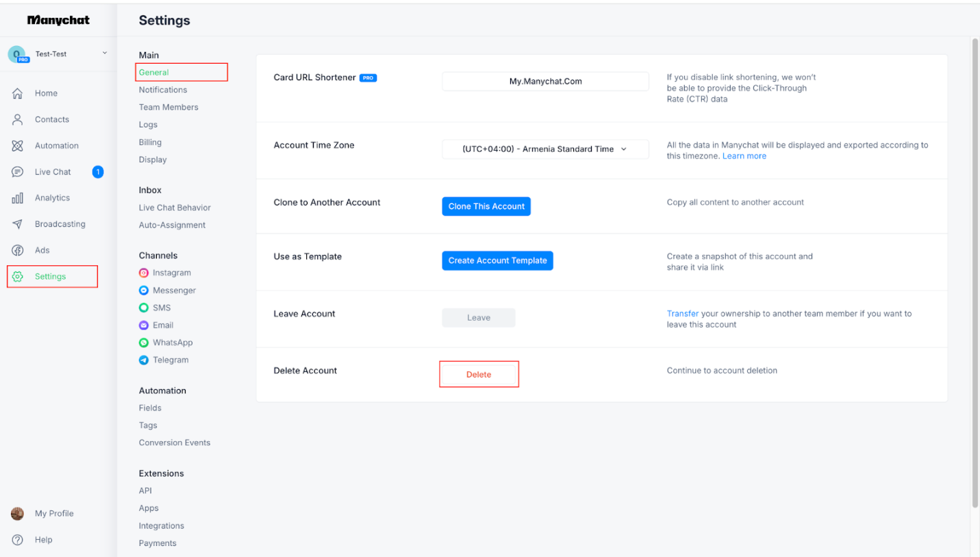Click the Analytics bar chart icon
This screenshot has width=980, height=557.
coord(18,198)
